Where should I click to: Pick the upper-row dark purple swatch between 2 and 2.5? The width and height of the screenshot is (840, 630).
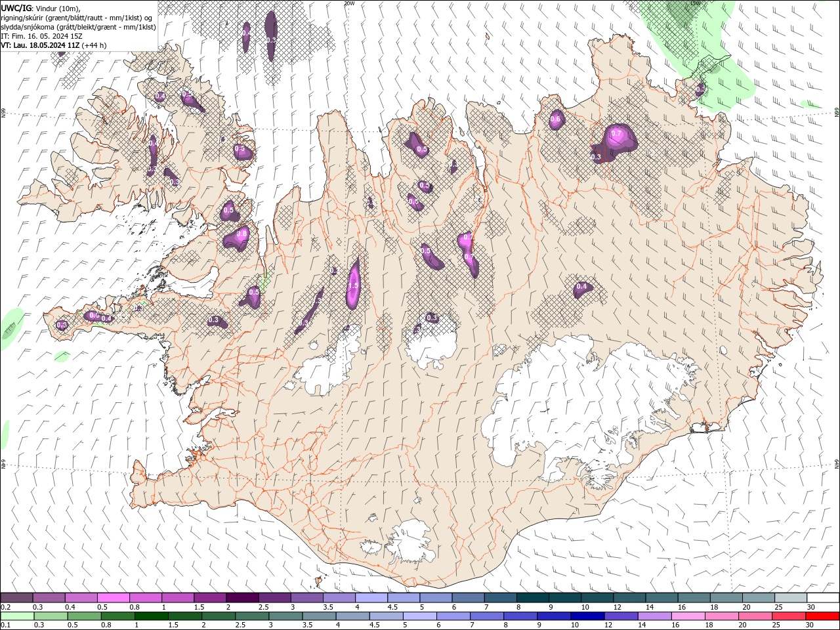pyautogui.click(x=241, y=598)
